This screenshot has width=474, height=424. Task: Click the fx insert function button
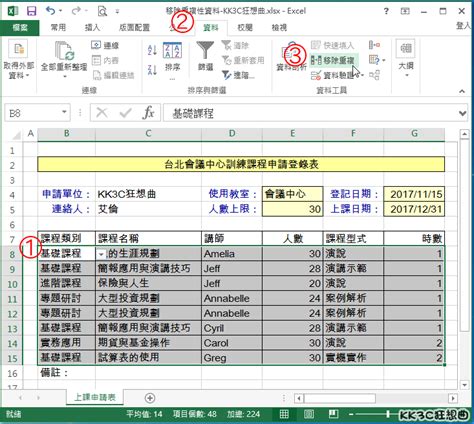point(148,113)
